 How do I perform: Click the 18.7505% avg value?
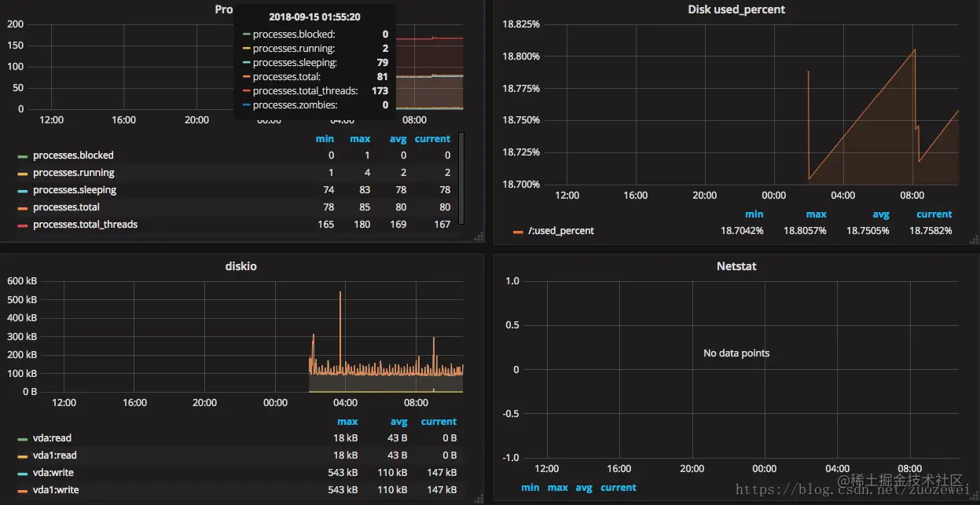pos(868,231)
